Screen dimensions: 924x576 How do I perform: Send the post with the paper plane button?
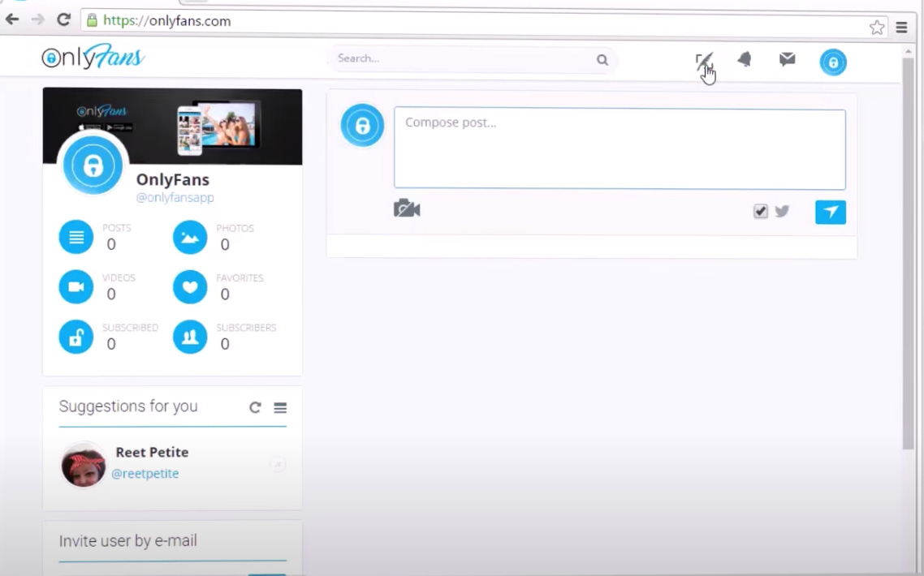(x=831, y=212)
